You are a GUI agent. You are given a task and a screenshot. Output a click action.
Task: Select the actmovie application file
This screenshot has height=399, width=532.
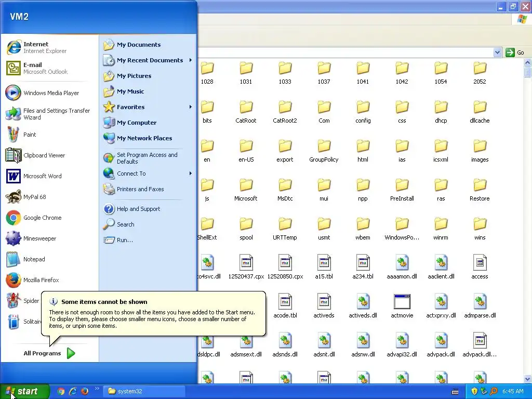pyautogui.click(x=402, y=307)
